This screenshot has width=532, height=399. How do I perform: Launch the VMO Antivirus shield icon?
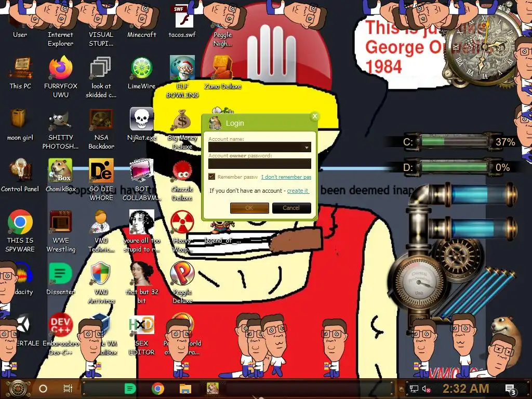[x=101, y=283]
